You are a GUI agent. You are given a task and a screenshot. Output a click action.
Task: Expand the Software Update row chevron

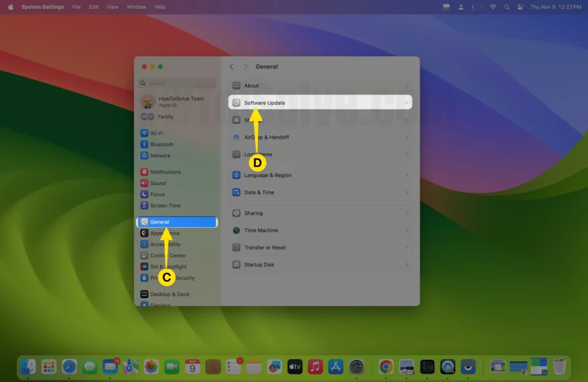click(x=407, y=103)
